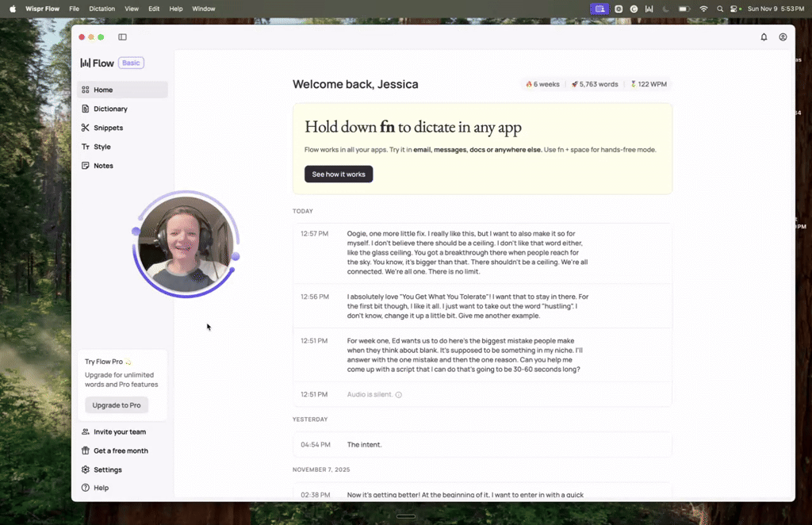Image resolution: width=812 pixels, height=525 pixels.
Task: Open the Apple menu
Action: coord(13,9)
